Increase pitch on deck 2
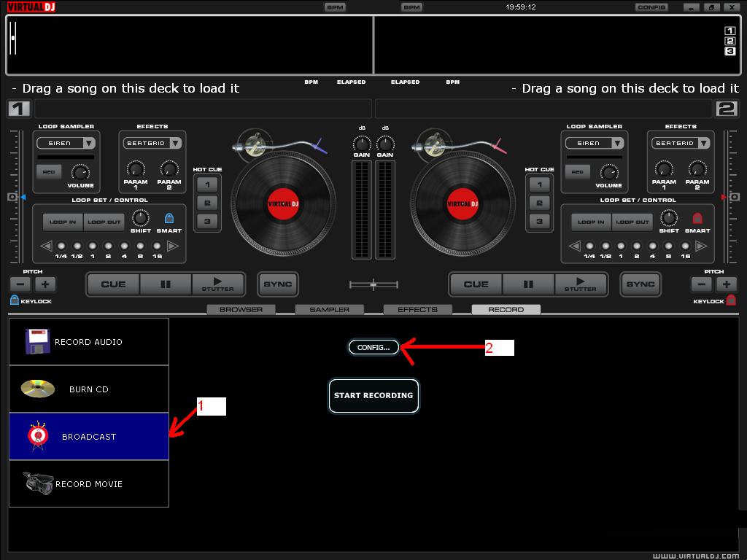The height and width of the screenshot is (560, 747). (x=727, y=285)
